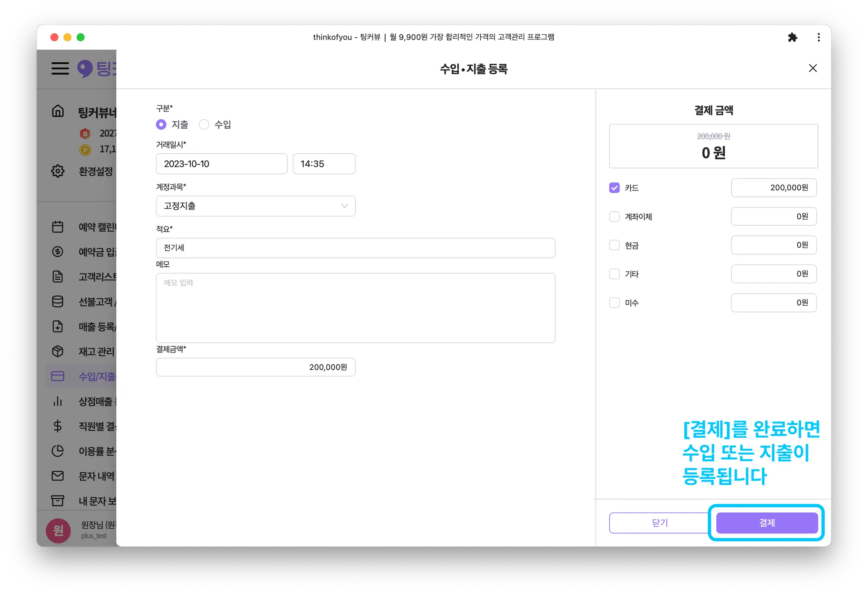Open the 2023-10-10 date picker

221,164
